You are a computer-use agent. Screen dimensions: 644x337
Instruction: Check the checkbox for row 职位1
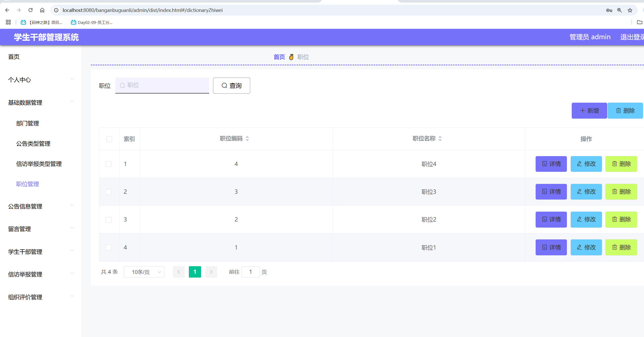(x=109, y=247)
